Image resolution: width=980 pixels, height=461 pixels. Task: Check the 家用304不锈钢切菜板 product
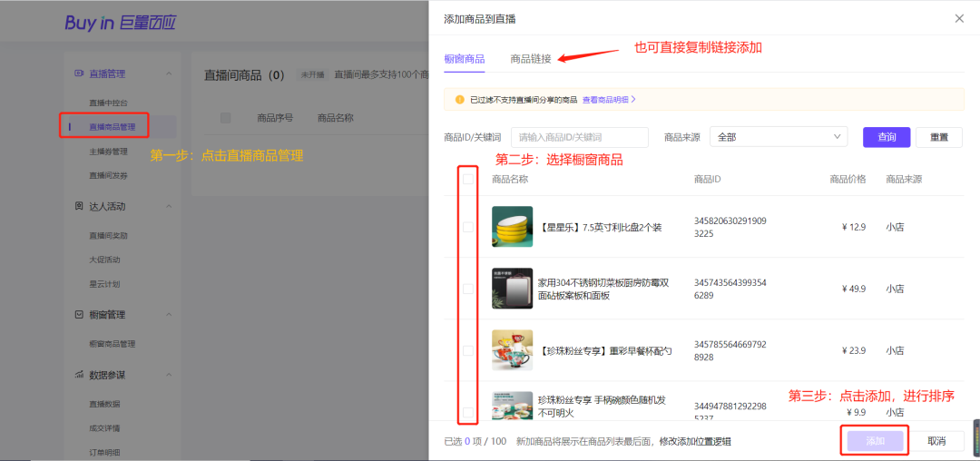tap(467, 289)
